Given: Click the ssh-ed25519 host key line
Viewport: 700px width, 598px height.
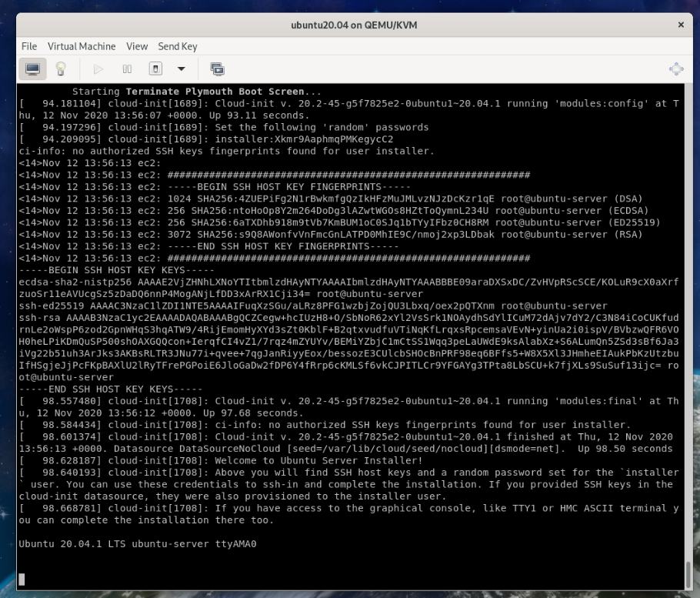Looking at the screenshot, I should pyautogui.click(x=313, y=306).
